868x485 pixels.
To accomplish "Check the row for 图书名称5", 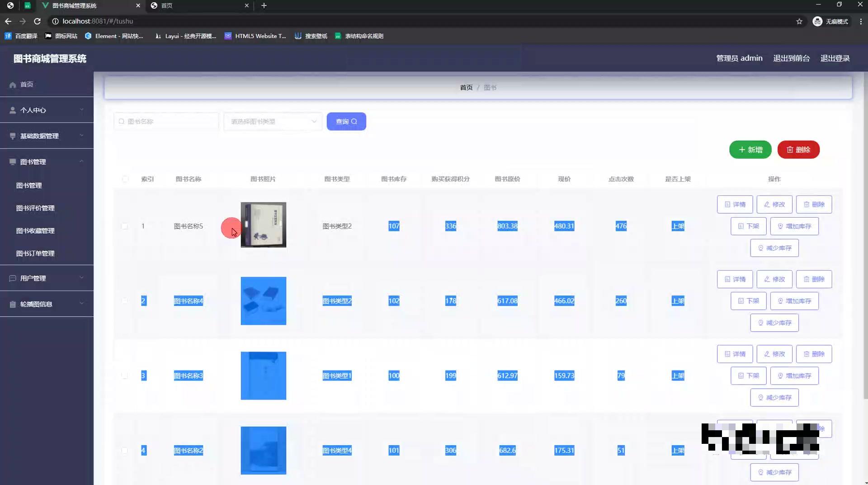I will 124,226.
